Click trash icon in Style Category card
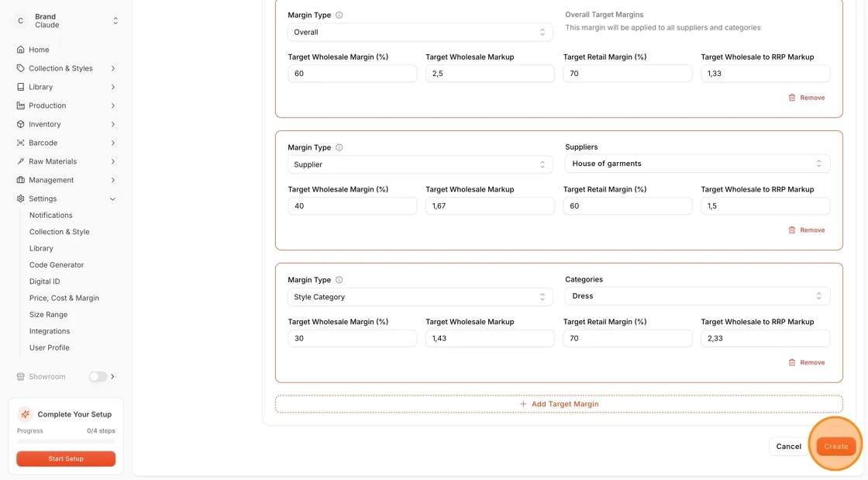The height and width of the screenshot is (480, 868). (x=791, y=362)
